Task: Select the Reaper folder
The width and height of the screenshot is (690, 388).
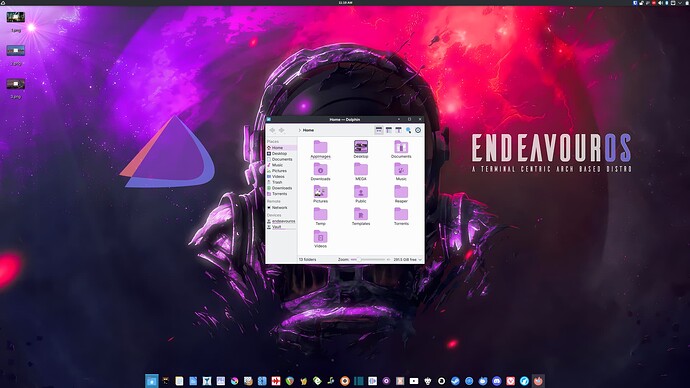Action: coord(401,194)
